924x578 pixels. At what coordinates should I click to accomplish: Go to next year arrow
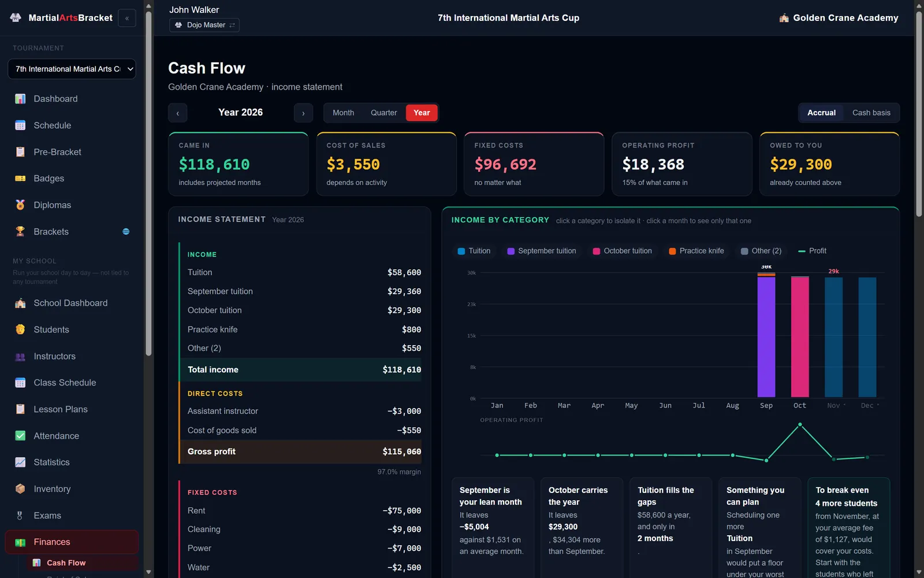tap(303, 113)
